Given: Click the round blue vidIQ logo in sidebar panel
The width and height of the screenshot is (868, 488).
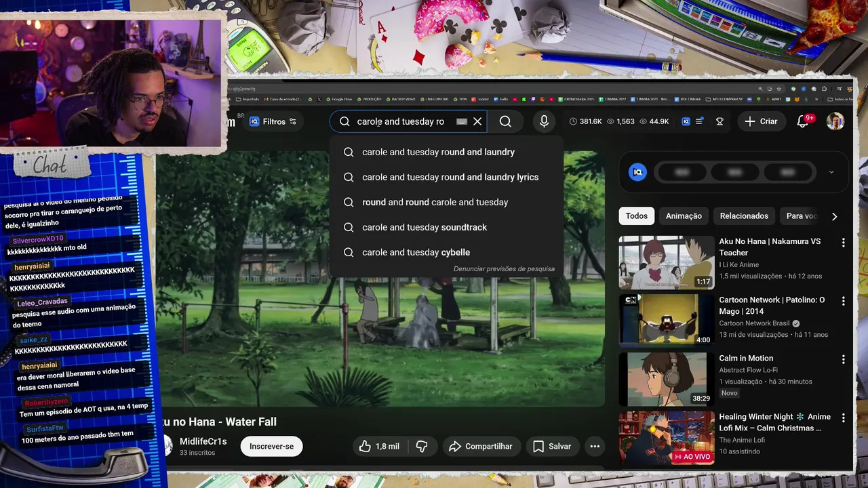Looking at the screenshot, I should [x=637, y=172].
